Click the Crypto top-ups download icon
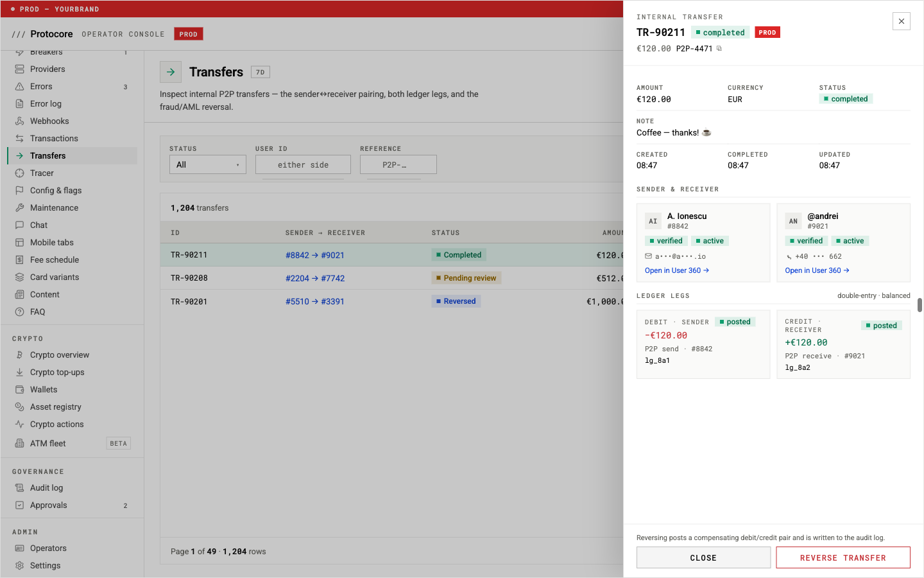 19,372
